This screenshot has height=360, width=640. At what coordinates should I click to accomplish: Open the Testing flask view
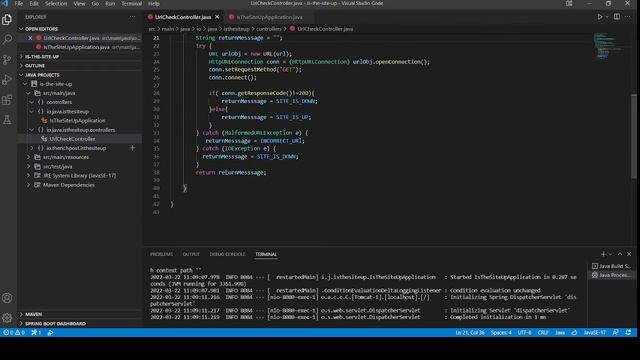coord(7,120)
